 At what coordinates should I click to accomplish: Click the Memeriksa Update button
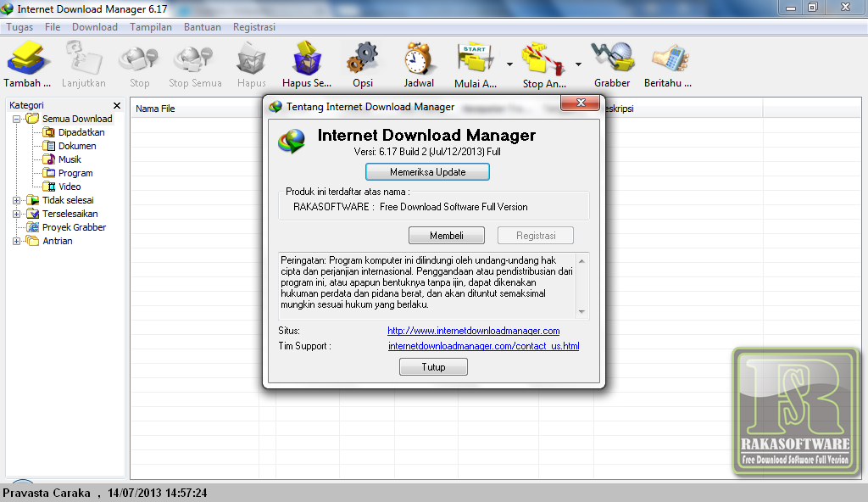[427, 172]
